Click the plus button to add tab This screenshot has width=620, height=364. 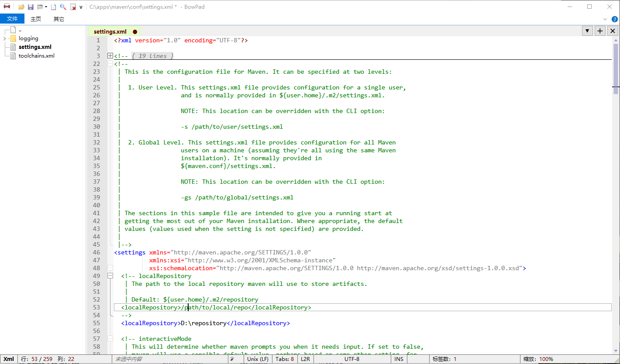[600, 31]
